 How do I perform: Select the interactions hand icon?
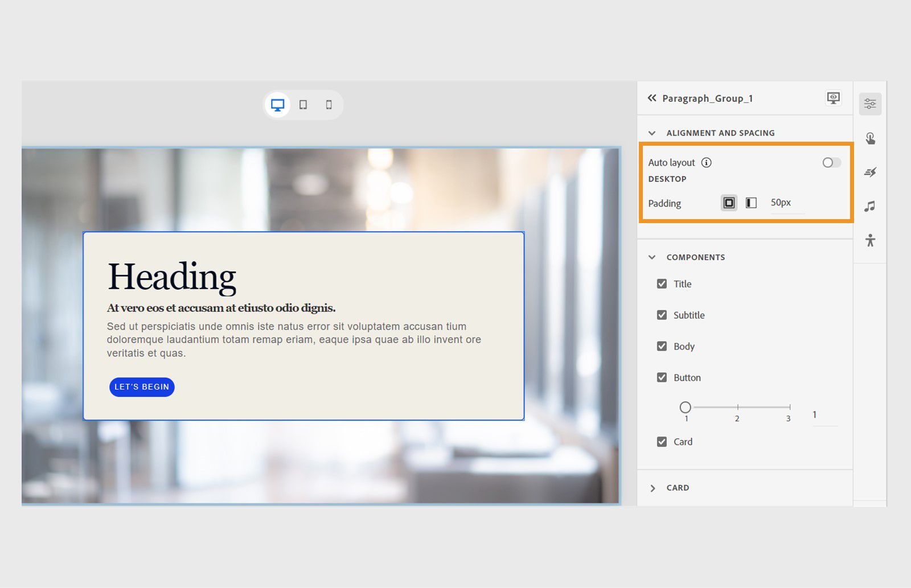pyautogui.click(x=869, y=138)
